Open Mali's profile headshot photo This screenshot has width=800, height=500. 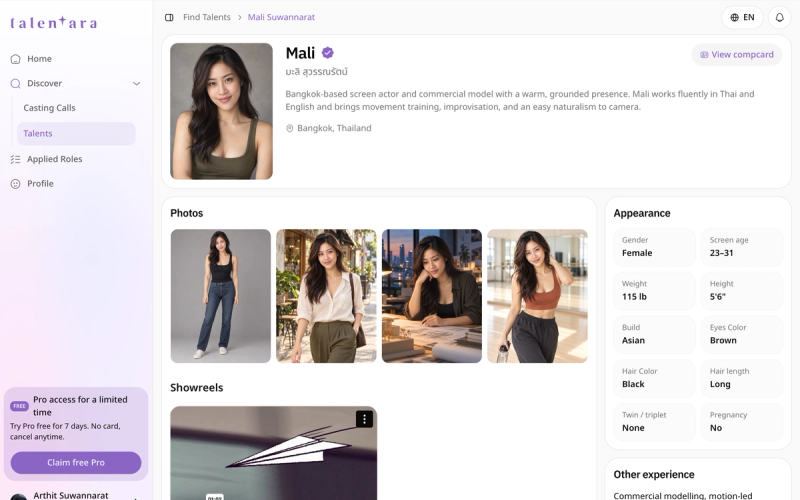(221, 111)
